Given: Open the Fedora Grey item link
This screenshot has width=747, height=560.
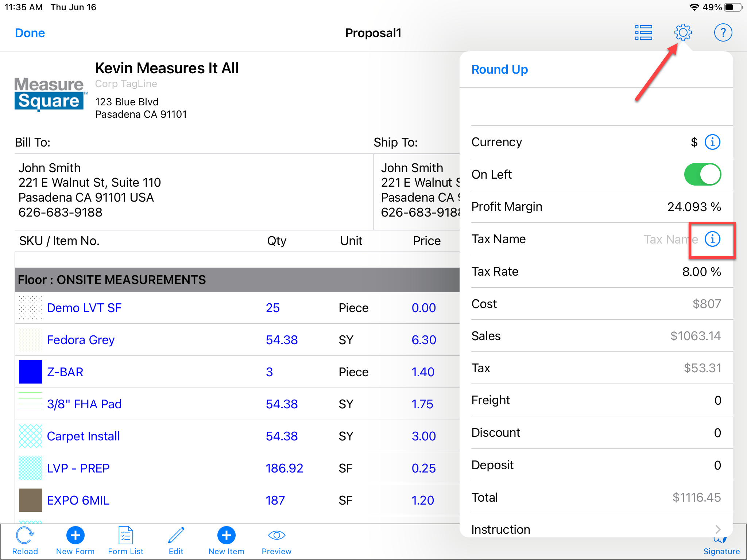Looking at the screenshot, I should point(81,340).
